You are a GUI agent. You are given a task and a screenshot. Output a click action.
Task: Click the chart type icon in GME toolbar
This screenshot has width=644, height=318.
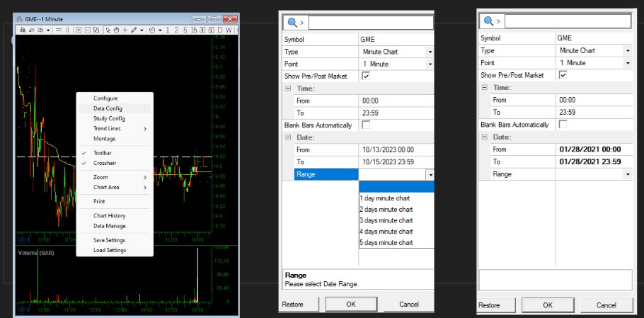tap(23, 30)
